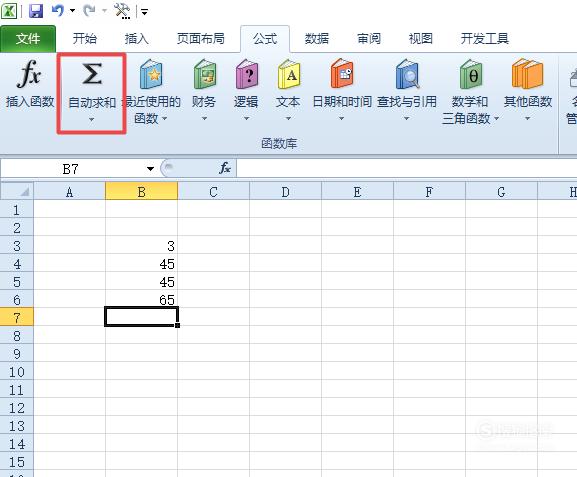Select column G header
Image resolution: width=577 pixels, height=477 pixels.
(x=501, y=191)
